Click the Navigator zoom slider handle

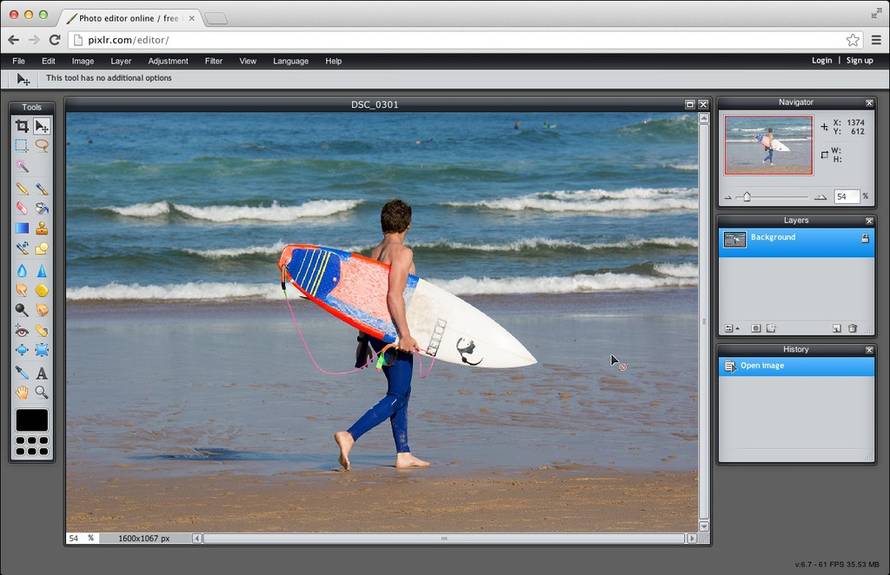(x=747, y=196)
